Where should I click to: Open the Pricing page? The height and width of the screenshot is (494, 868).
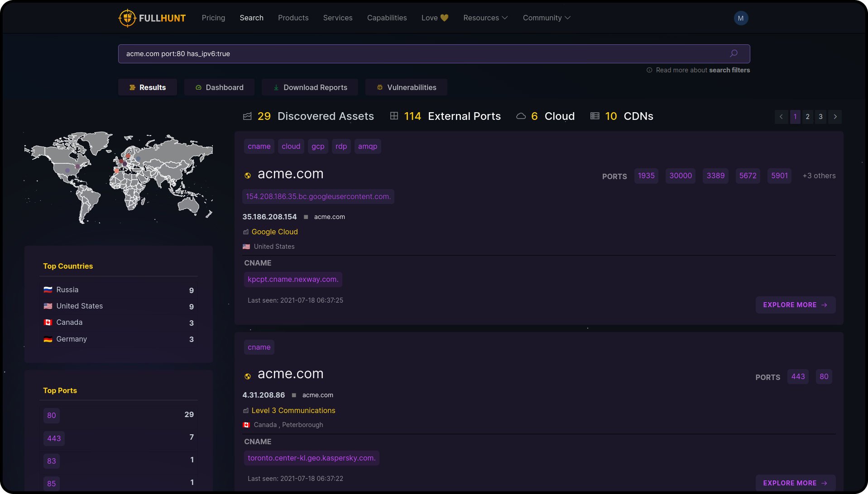click(213, 18)
